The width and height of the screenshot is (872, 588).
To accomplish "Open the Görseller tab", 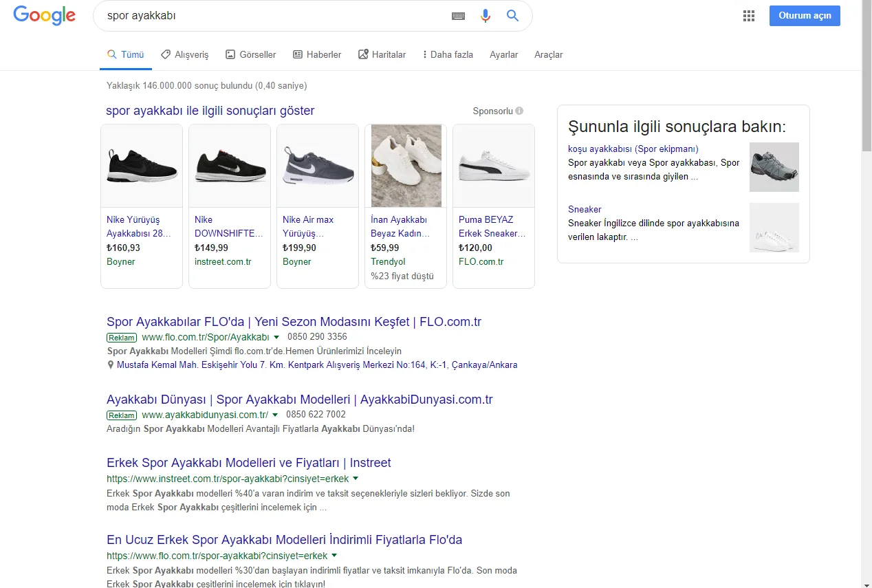I will [x=250, y=54].
